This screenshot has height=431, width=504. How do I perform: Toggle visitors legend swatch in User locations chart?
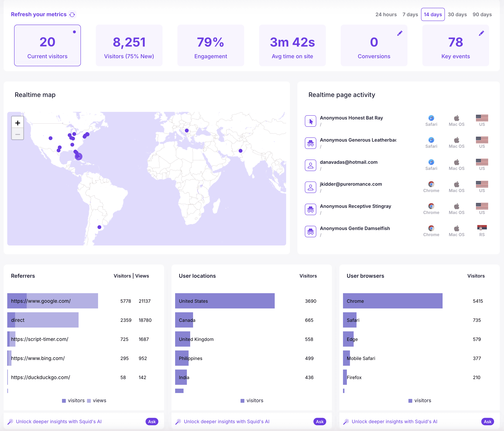242,401
